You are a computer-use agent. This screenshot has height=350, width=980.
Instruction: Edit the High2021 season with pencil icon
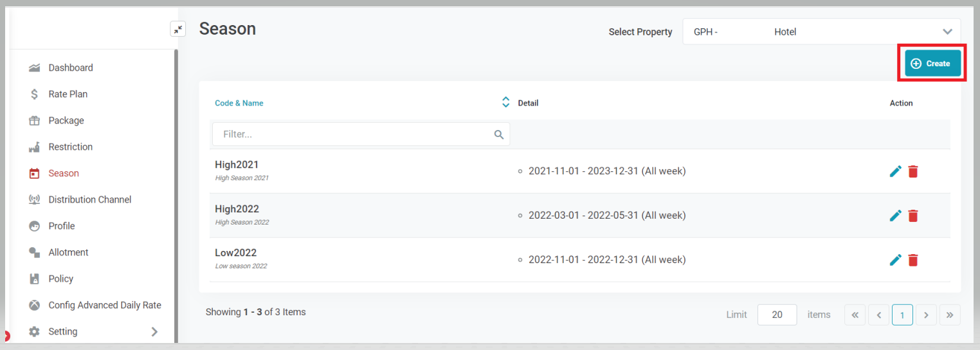tap(895, 171)
